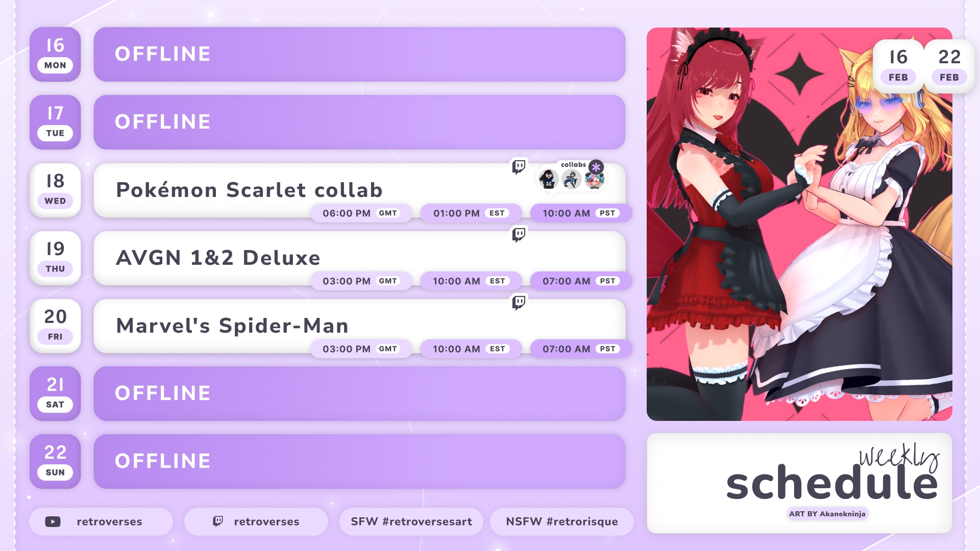Click the SFW #retroversesart hashtag
The width and height of the screenshot is (980, 551).
411,521
